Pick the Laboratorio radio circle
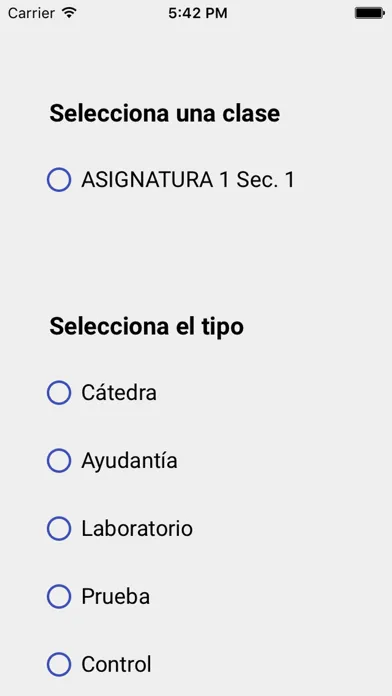The image size is (392, 696). coord(59,528)
